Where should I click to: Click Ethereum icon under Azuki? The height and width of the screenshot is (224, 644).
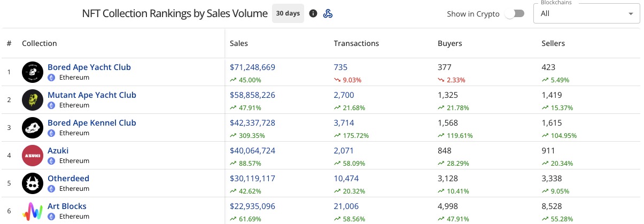52,161
